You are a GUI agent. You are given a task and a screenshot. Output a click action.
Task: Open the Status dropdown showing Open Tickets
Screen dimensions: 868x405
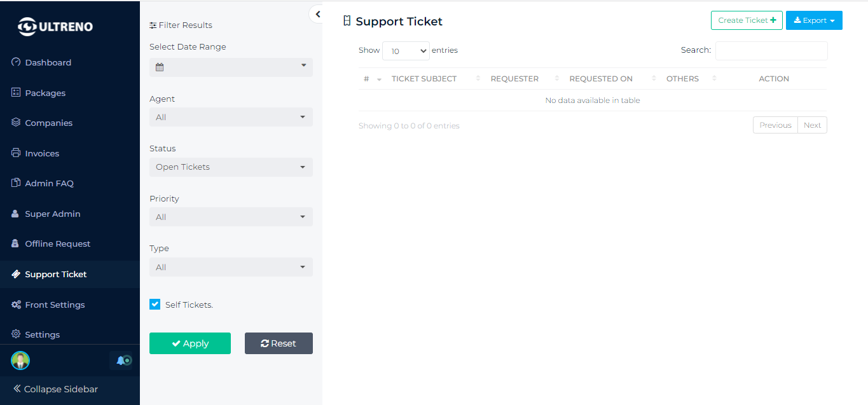pos(231,167)
